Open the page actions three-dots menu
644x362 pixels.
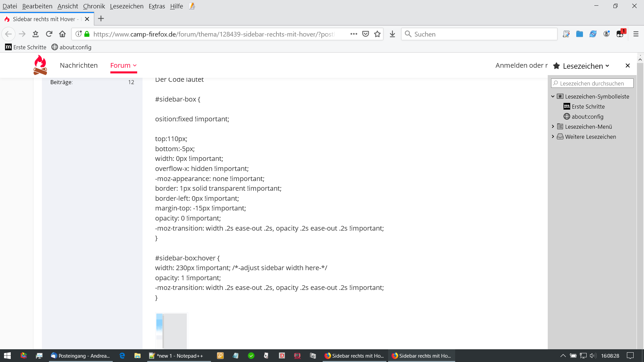tap(354, 34)
